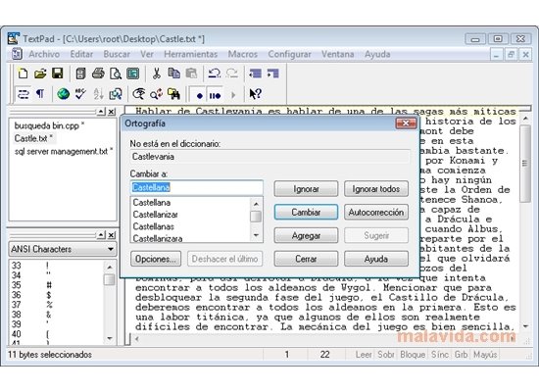Click the clip library scroll down arrow
This screenshot has height=392, width=539.
click(110, 338)
